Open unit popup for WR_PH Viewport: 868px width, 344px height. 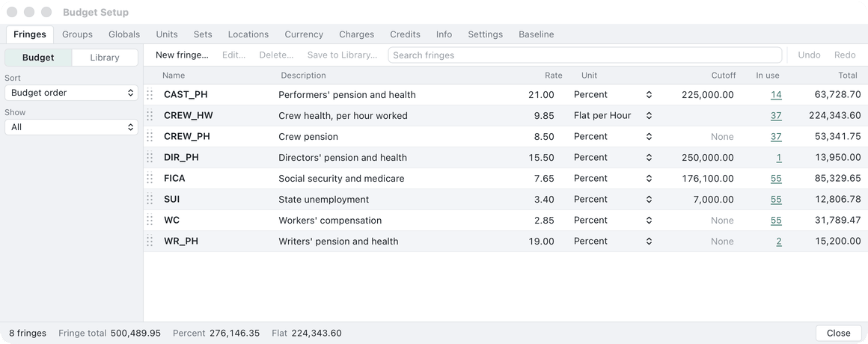613,241
